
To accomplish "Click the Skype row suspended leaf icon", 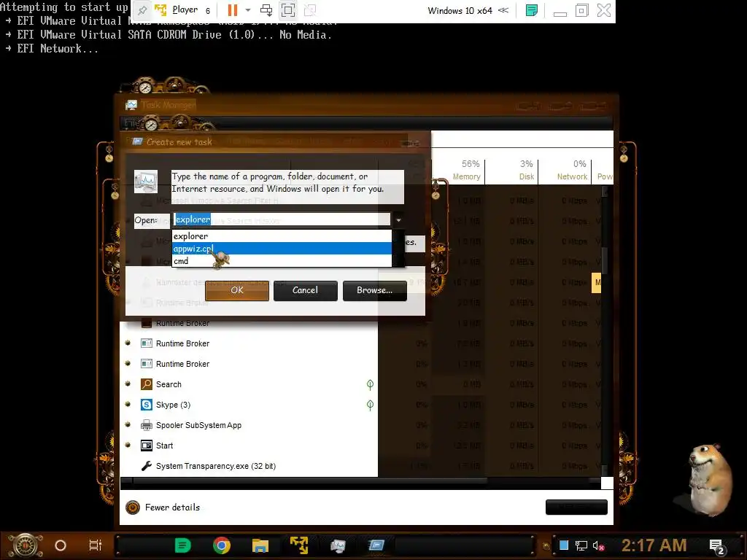I will coord(370,405).
